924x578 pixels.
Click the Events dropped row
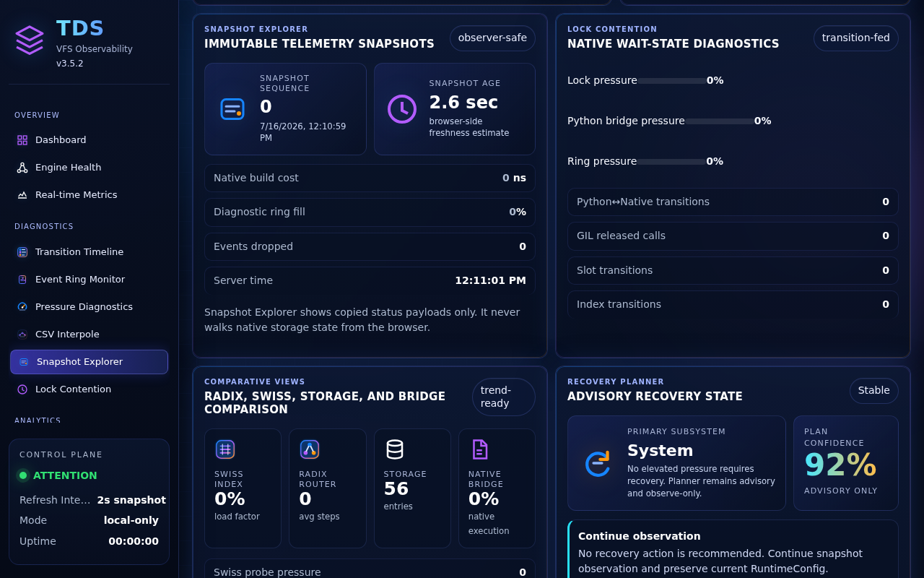click(370, 246)
